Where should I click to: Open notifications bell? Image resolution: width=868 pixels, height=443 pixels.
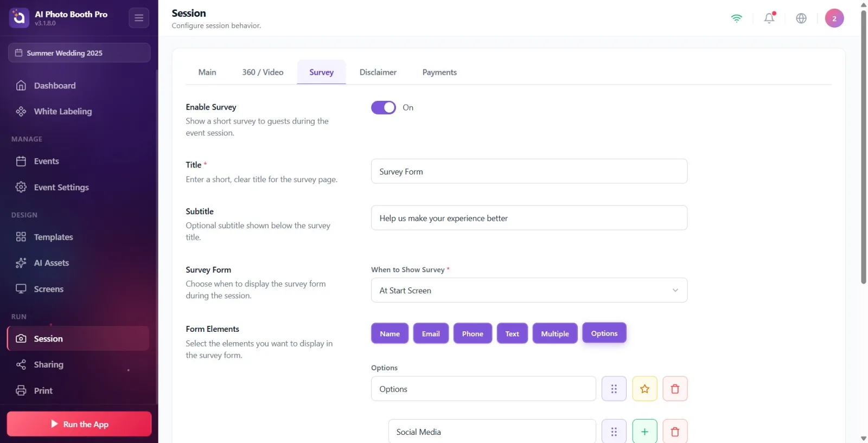pos(769,18)
